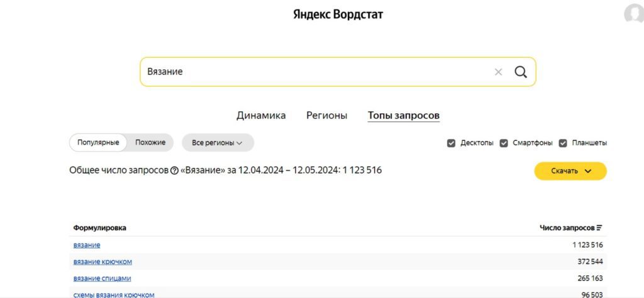Image resolution: width=644 pixels, height=298 pixels.
Task: Select the 372 544 request count
Action: (590, 262)
